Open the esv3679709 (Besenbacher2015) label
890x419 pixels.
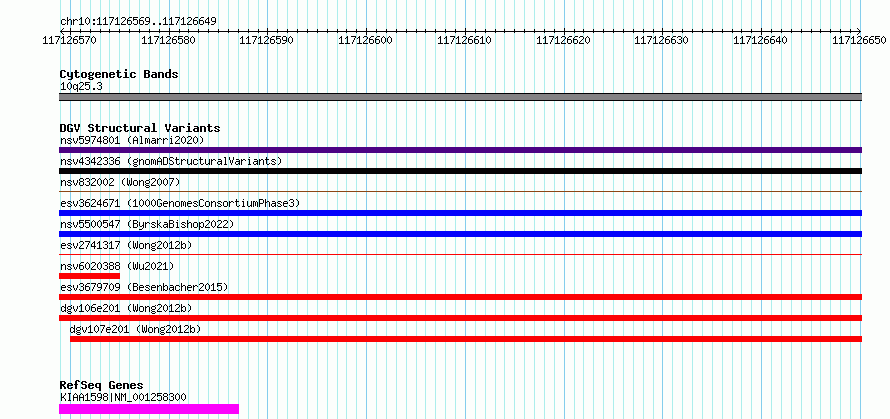pos(144,287)
